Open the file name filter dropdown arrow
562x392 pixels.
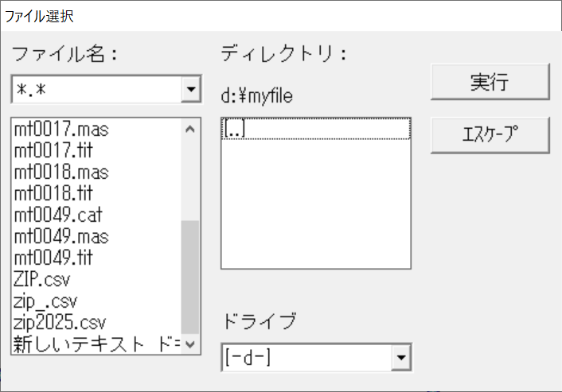click(190, 89)
